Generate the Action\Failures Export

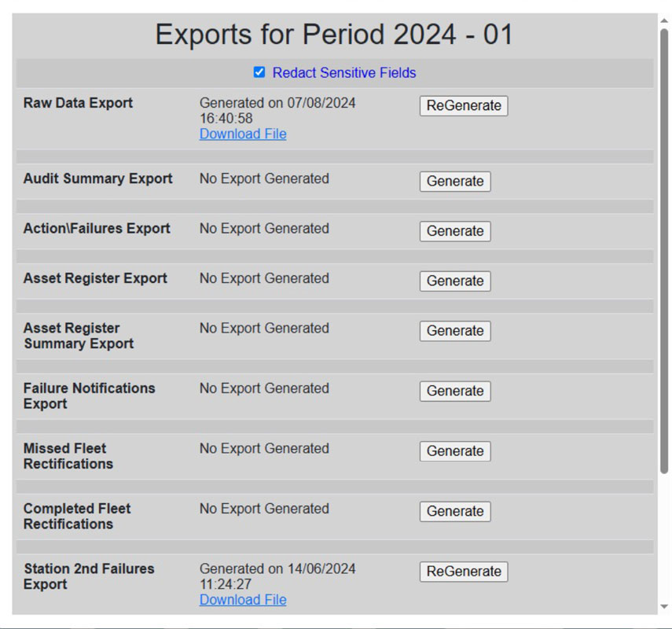coord(455,231)
